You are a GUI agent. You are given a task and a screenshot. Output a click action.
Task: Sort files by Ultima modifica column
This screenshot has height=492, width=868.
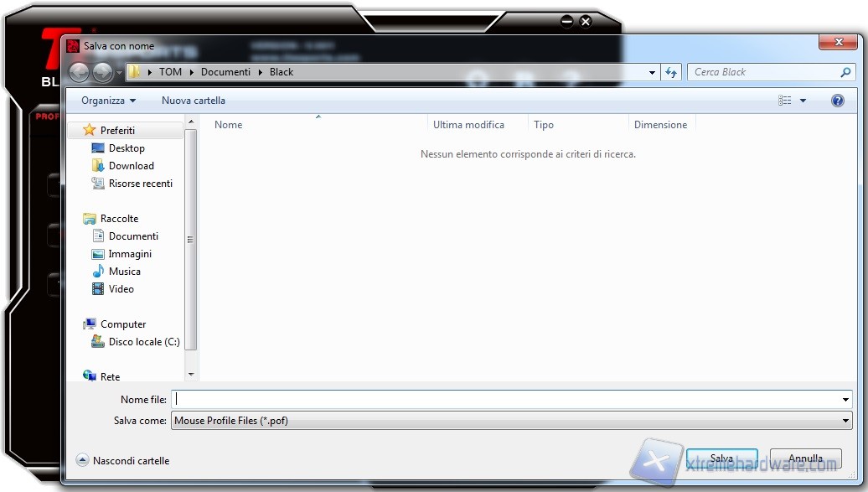click(468, 125)
